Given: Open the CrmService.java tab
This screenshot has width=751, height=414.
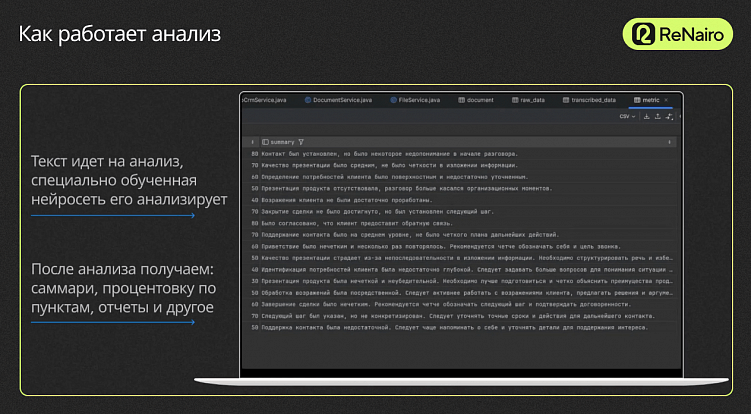Looking at the screenshot, I should pyautogui.click(x=264, y=100).
